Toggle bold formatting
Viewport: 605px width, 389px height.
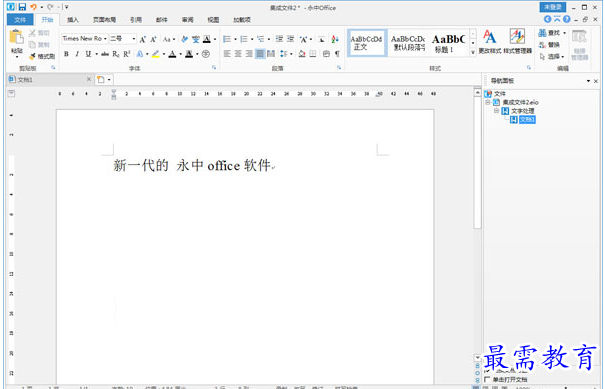pyautogui.click(x=66, y=54)
